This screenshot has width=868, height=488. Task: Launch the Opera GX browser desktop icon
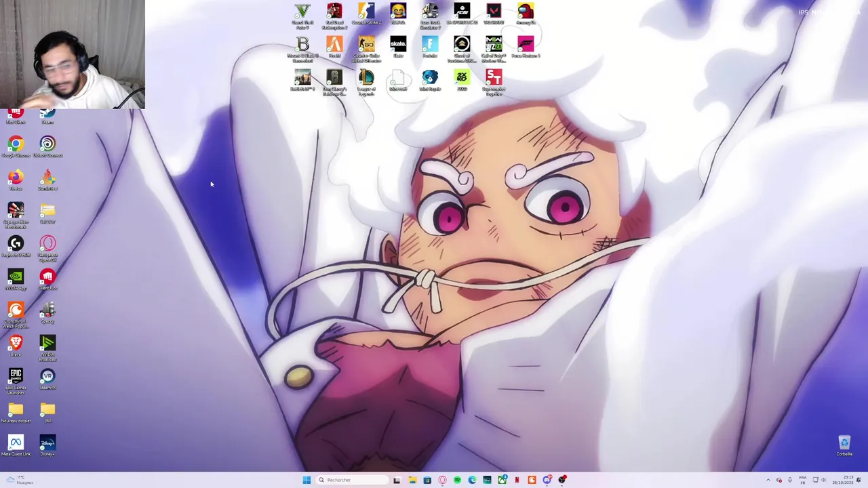(x=47, y=249)
